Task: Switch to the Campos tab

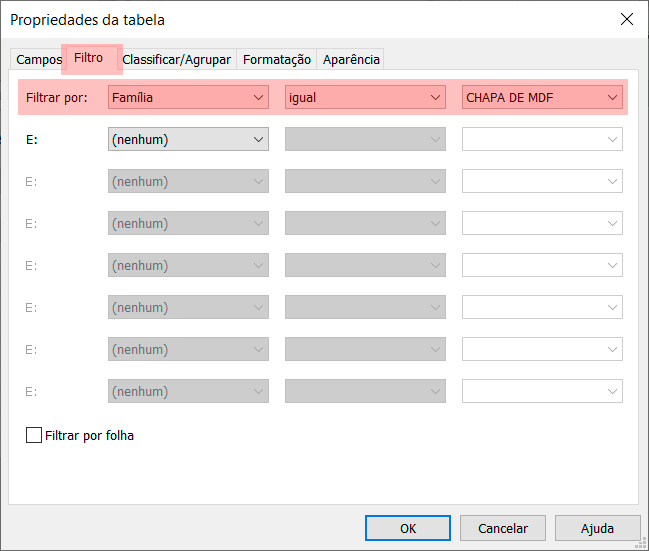Action: click(x=39, y=60)
